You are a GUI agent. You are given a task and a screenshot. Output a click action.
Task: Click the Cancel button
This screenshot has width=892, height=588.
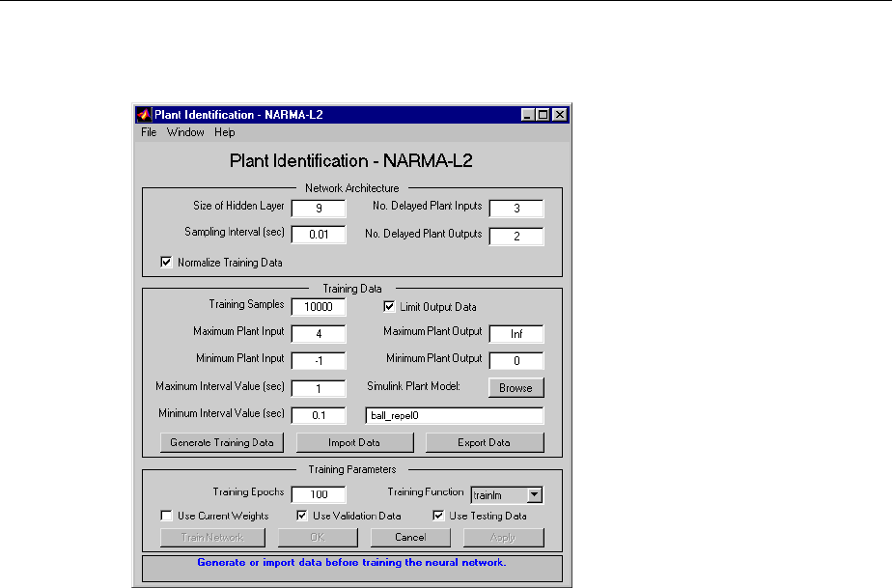point(410,538)
